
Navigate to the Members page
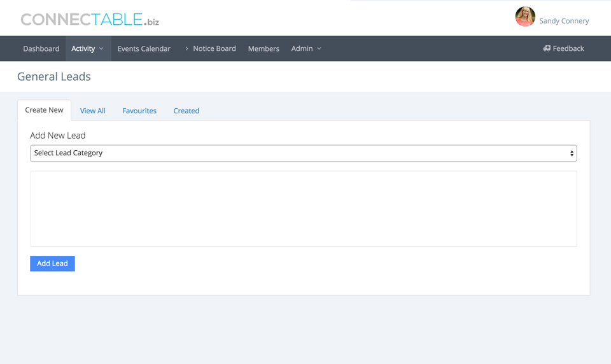263,48
